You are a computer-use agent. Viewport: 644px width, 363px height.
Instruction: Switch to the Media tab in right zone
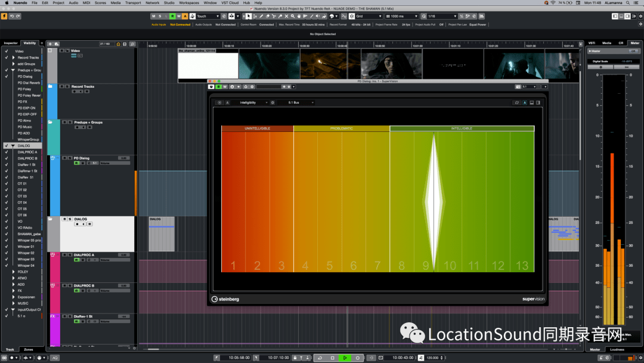[606, 43]
